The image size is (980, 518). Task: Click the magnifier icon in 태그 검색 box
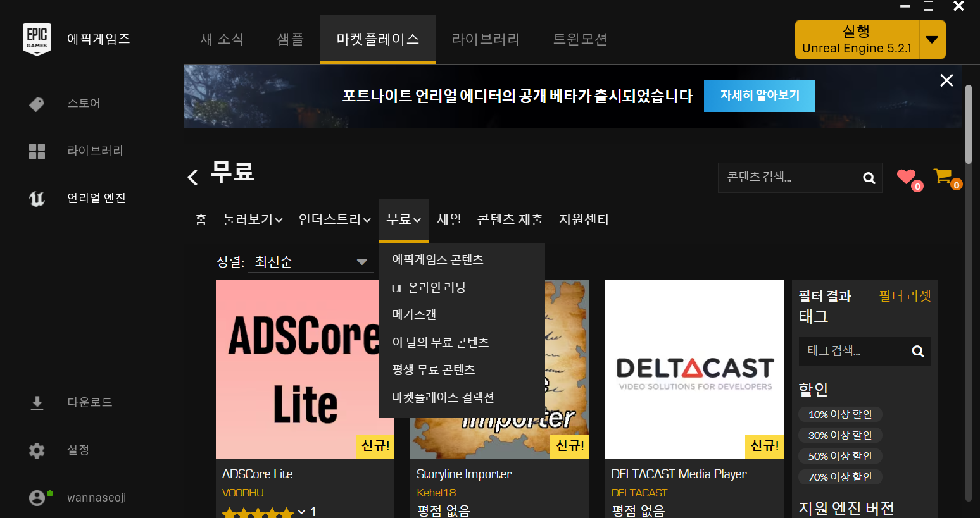coord(917,351)
